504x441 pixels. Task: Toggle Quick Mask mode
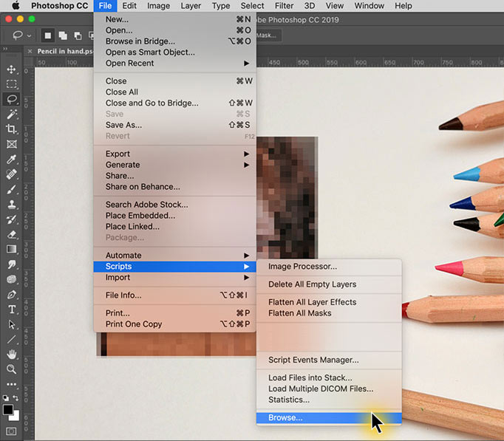pos(11,431)
